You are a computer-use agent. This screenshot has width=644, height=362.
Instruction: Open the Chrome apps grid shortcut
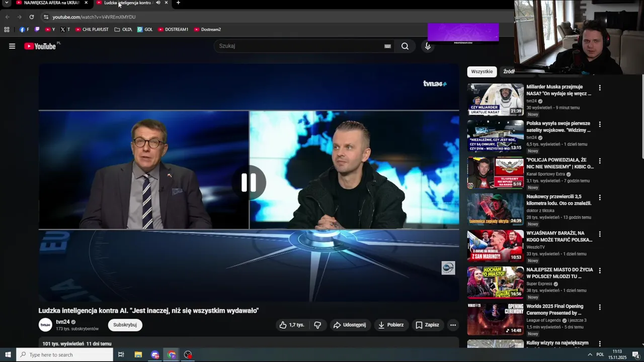(7, 30)
